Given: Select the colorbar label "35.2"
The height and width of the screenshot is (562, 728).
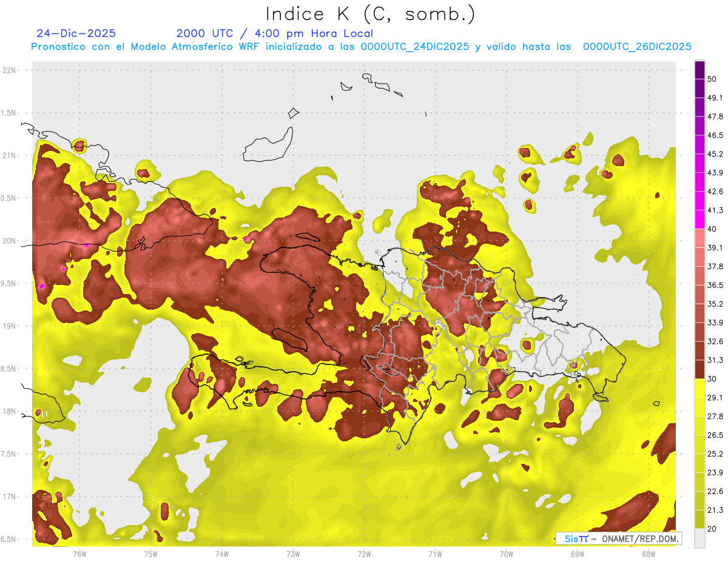Looking at the screenshot, I should pyautogui.click(x=715, y=304).
